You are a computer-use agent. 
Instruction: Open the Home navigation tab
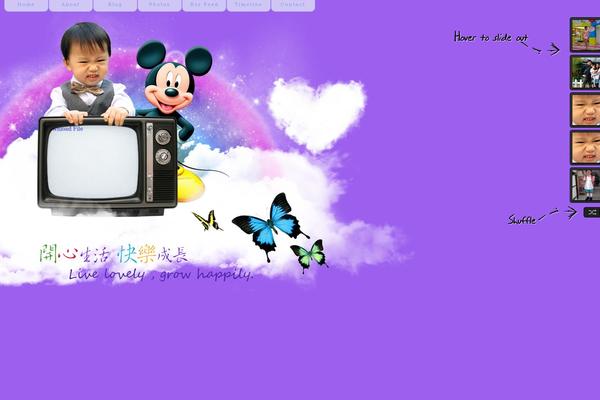(26, 5)
